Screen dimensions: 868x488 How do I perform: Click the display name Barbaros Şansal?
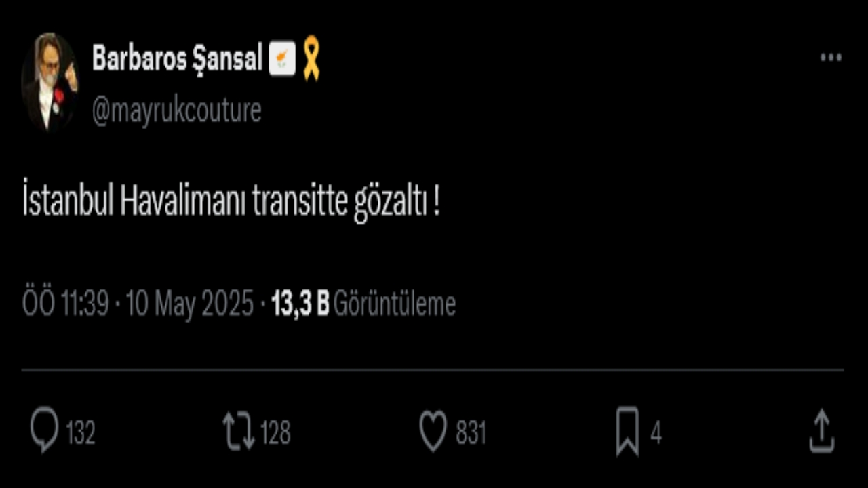pyautogui.click(x=177, y=59)
